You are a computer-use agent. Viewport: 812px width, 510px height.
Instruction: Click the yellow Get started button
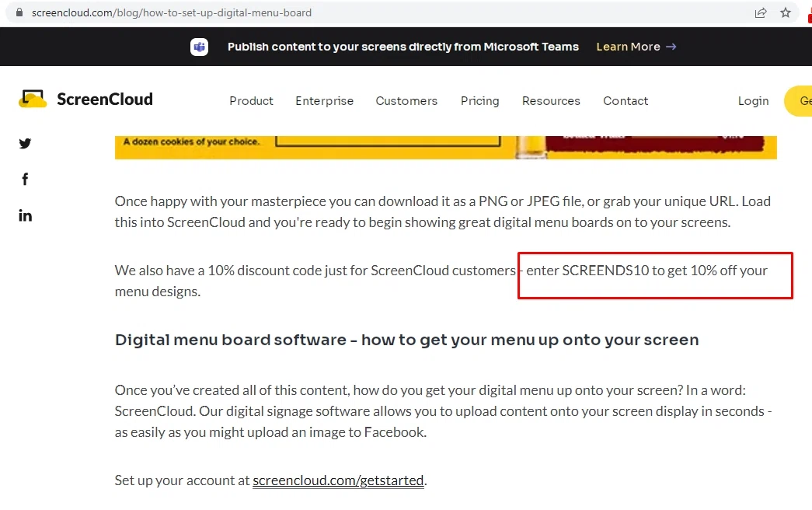coord(799,101)
